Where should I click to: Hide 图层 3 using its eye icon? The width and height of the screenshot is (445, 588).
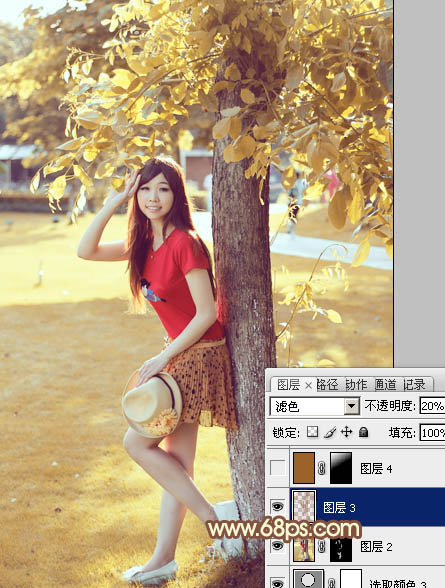pos(277,507)
